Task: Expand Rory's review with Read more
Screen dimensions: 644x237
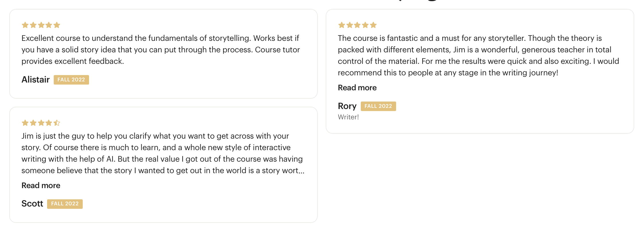Action: tap(357, 88)
